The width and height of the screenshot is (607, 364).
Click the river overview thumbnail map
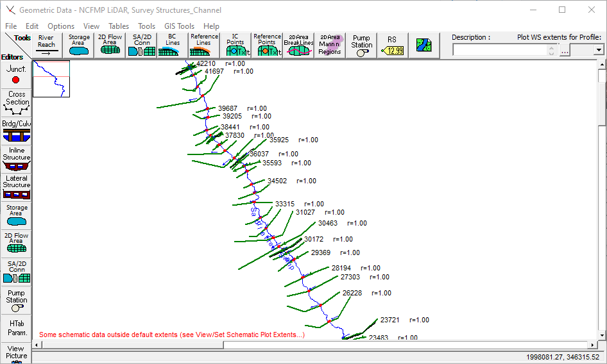coord(51,78)
